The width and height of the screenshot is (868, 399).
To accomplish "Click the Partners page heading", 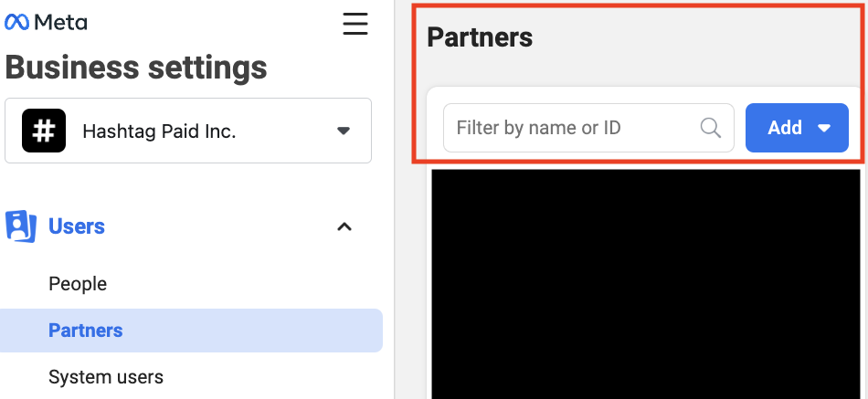I will pyautogui.click(x=480, y=37).
